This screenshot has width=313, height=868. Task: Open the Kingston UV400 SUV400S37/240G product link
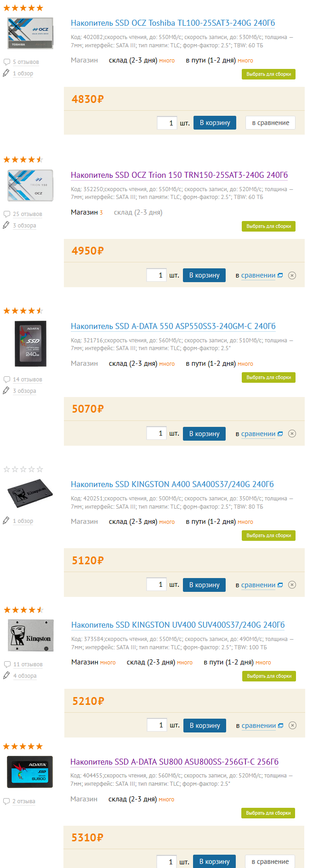pos(178,625)
